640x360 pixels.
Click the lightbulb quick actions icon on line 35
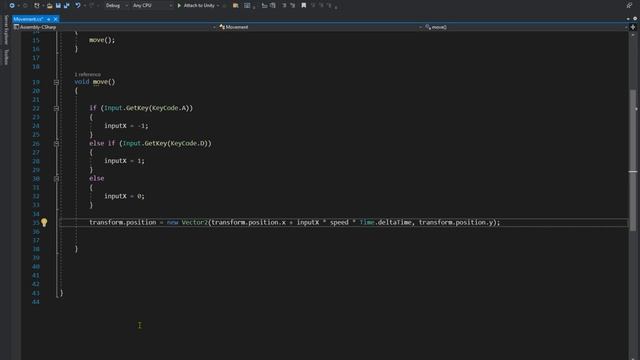coord(44,222)
